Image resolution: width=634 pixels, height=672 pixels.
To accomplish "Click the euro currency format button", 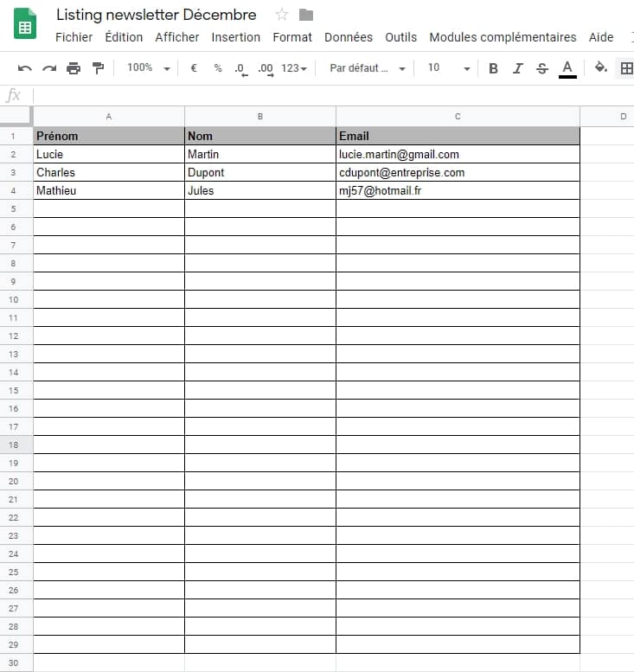I will (x=194, y=68).
